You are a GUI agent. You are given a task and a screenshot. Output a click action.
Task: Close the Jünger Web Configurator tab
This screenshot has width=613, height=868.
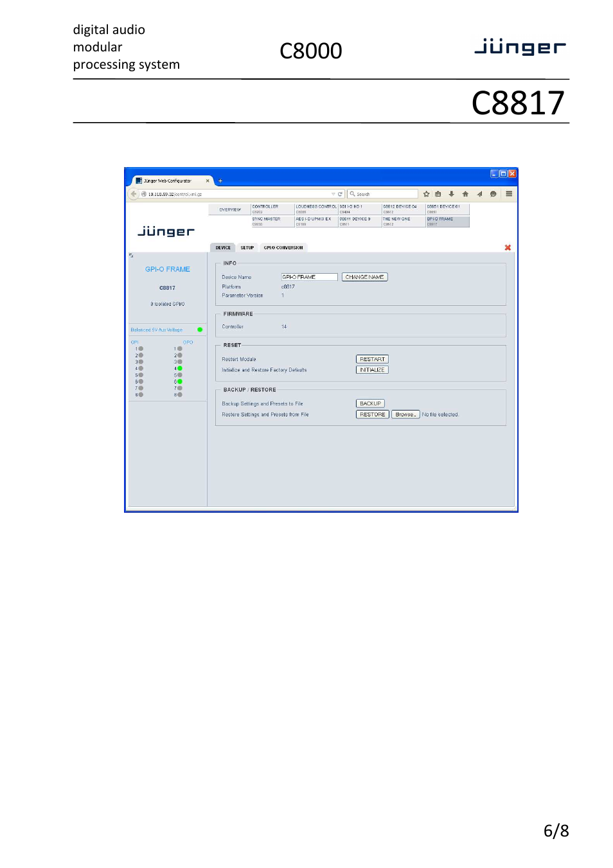pyautogui.click(x=208, y=181)
